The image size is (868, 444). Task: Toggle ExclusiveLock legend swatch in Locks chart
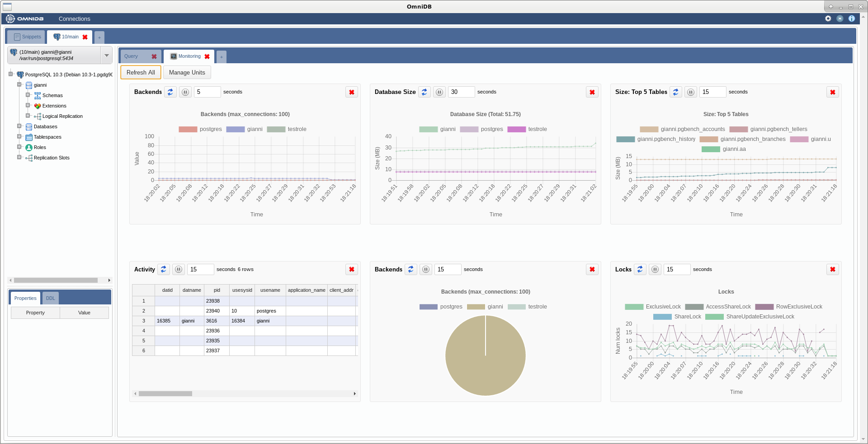634,307
